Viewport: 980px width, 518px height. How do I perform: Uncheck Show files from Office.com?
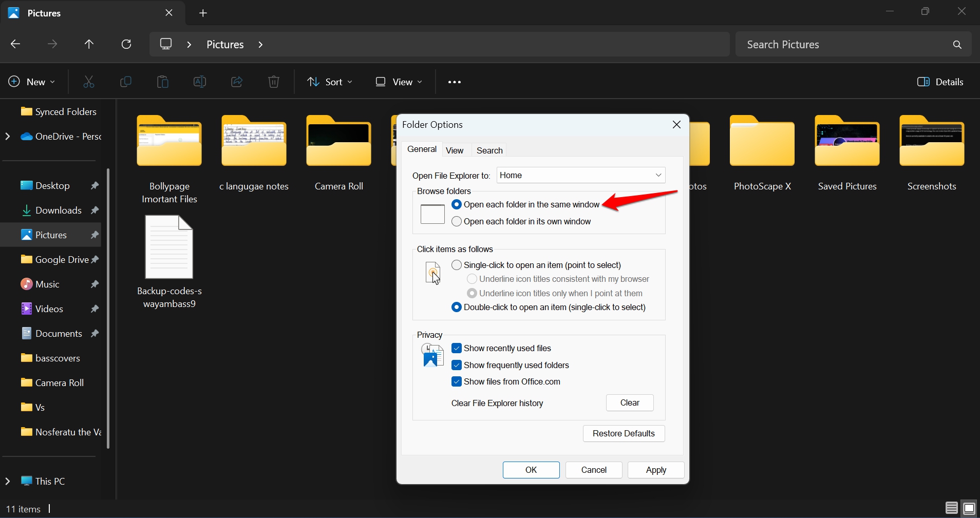[457, 381]
